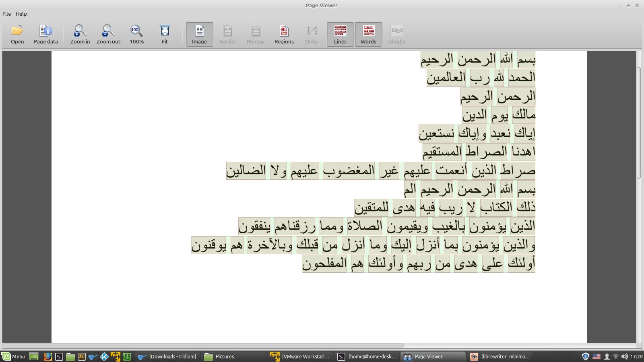Toggle the Regions overlay
The height and width of the screenshot is (362, 644).
284,34
